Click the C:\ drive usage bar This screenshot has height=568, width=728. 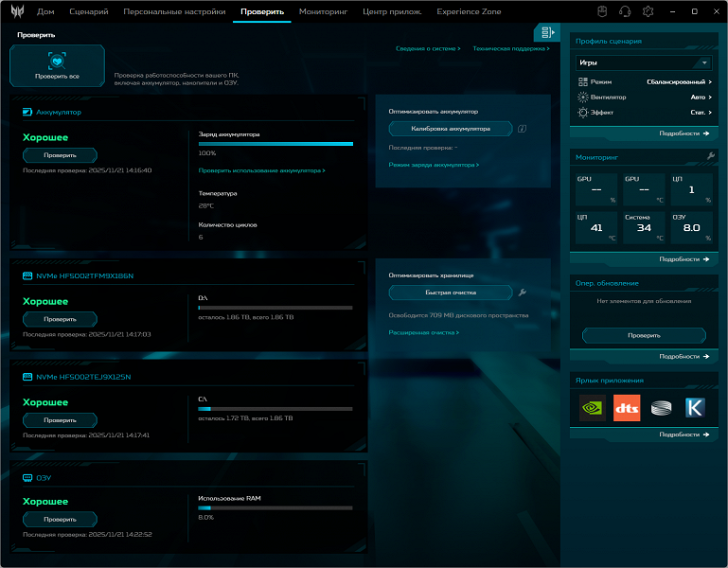coord(275,409)
